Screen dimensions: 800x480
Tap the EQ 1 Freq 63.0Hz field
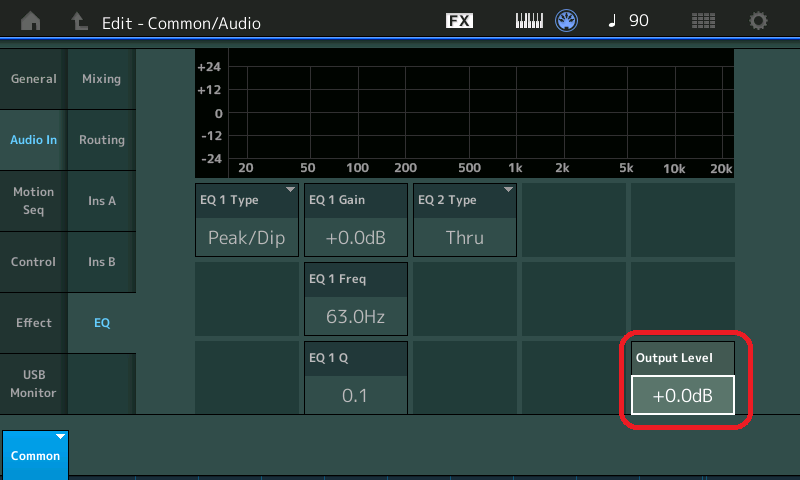pyautogui.click(x=355, y=317)
